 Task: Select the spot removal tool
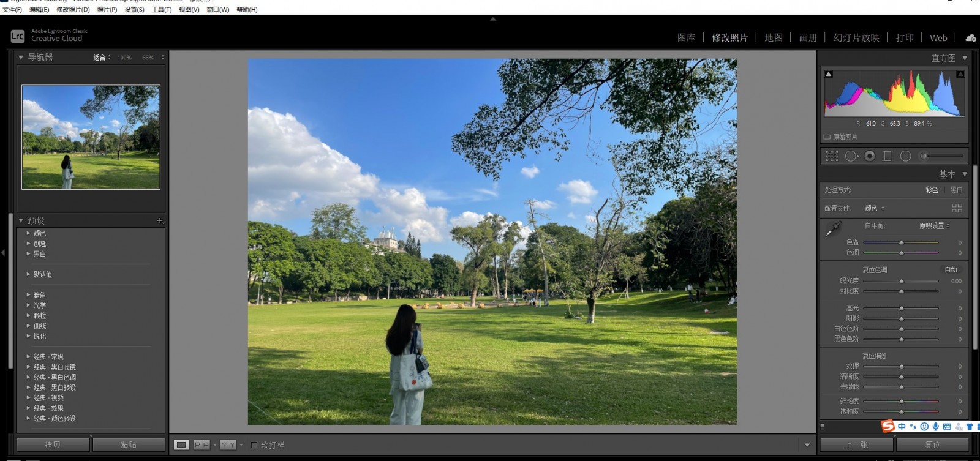point(851,156)
